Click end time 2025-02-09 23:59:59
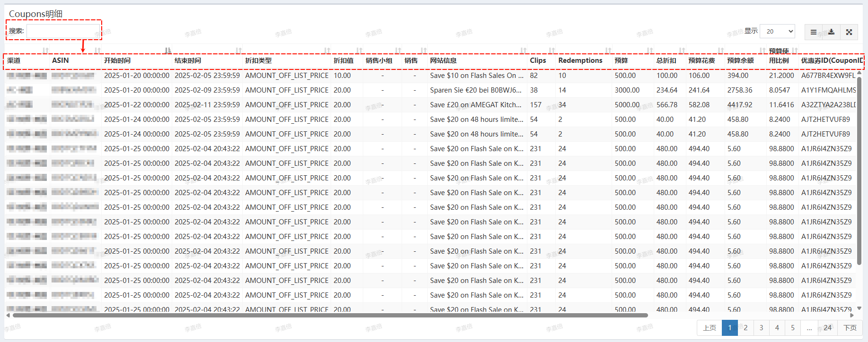Image resolution: width=868 pixels, height=342 pixels. coord(207,90)
